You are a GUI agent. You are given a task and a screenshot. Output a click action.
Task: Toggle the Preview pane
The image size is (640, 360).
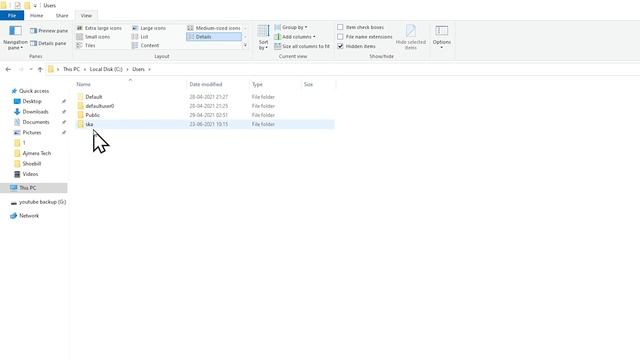[x=49, y=31]
